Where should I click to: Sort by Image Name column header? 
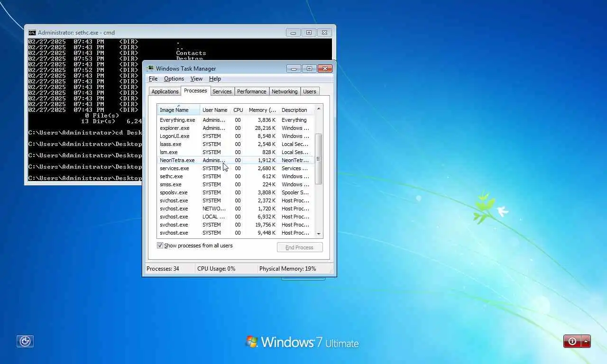[x=178, y=110]
